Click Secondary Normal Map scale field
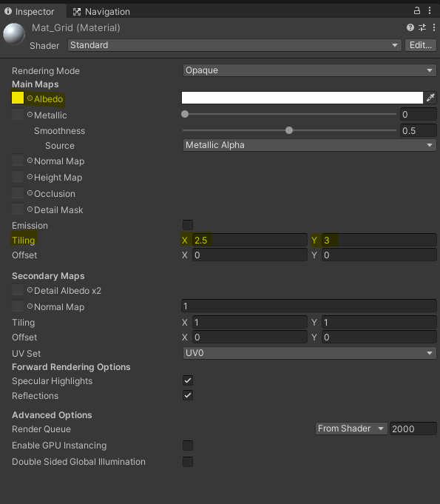This screenshot has height=504, width=440. [309, 306]
